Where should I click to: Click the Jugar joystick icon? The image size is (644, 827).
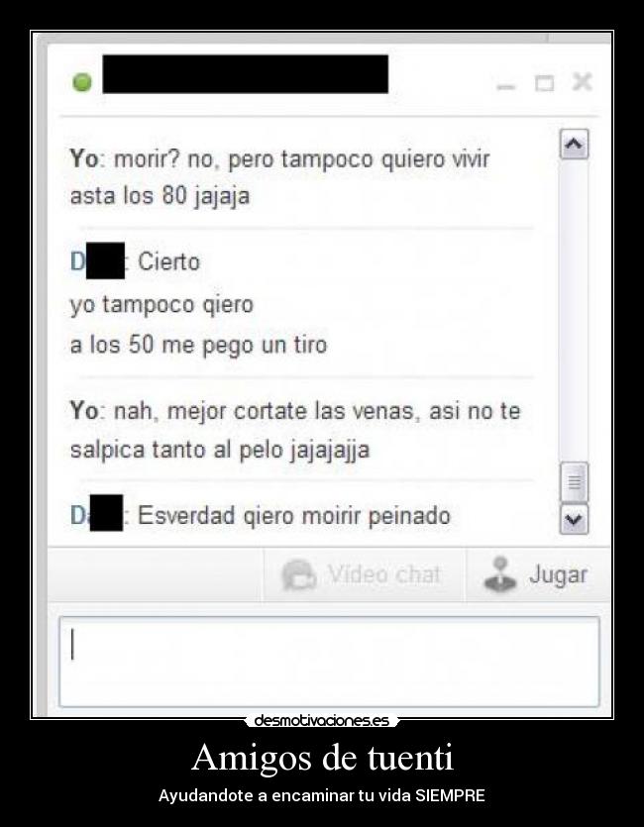coord(500,574)
